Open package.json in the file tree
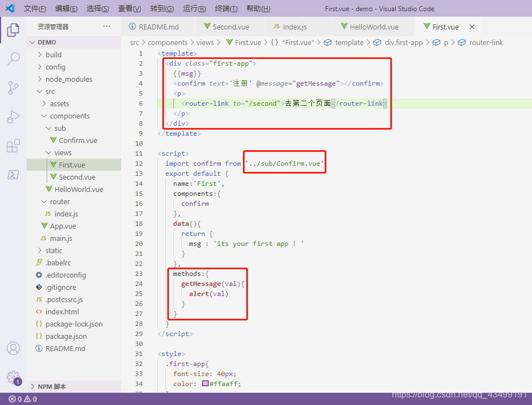This screenshot has width=532, height=405. [x=74, y=336]
